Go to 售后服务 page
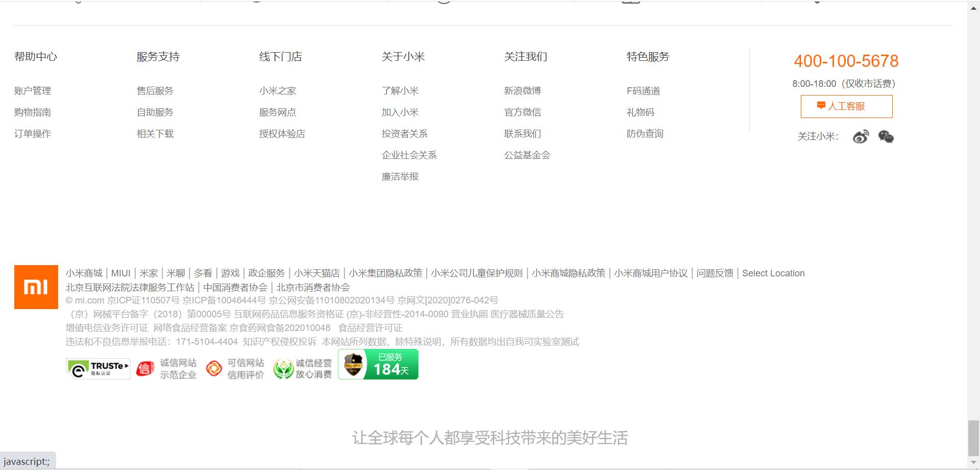This screenshot has height=470, width=980. pyautogui.click(x=155, y=91)
